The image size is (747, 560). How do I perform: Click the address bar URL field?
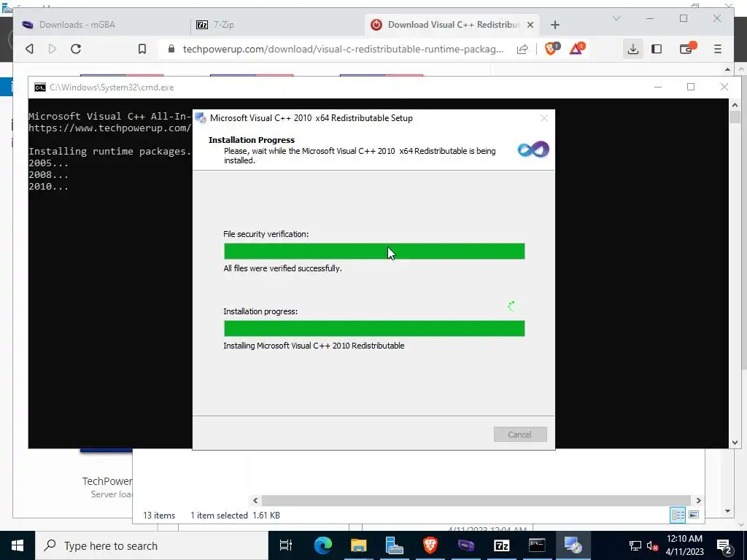coord(343,49)
